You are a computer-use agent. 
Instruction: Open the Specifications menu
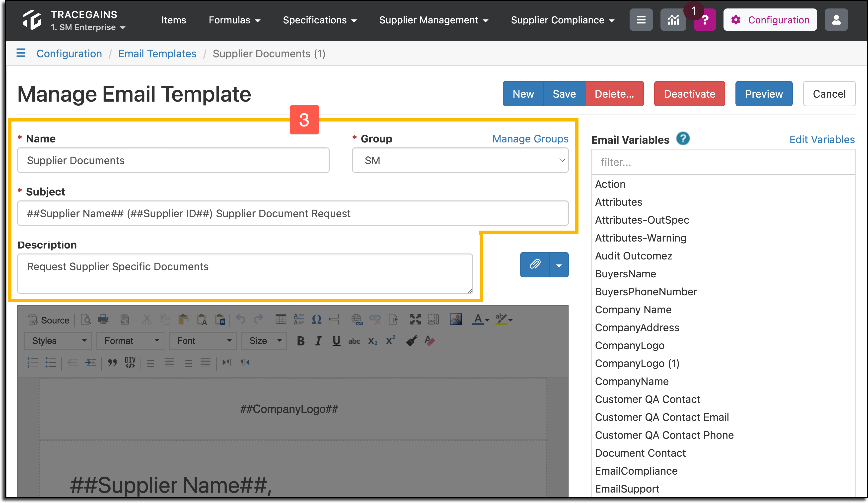[319, 20]
